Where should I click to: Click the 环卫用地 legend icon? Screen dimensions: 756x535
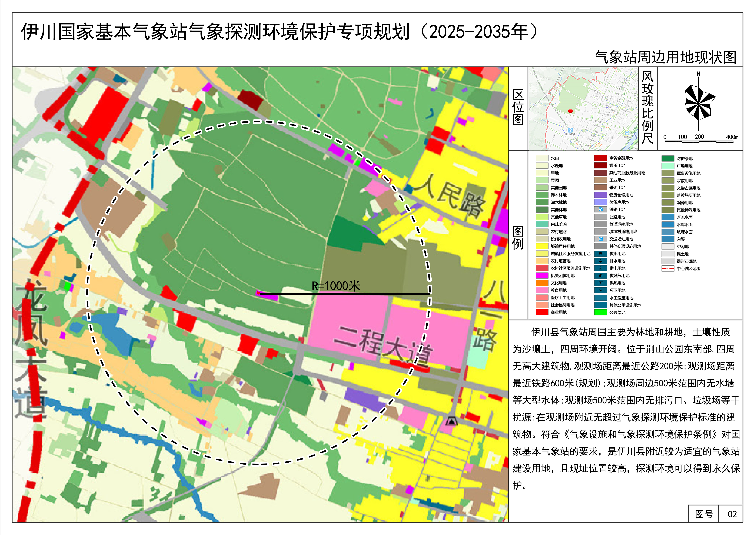pyautogui.click(x=601, y=290)
